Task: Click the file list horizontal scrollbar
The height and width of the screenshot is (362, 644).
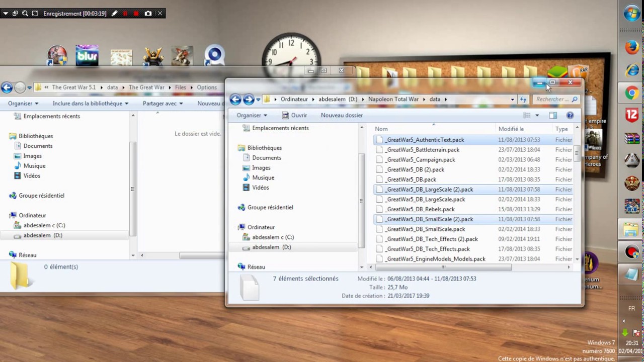Action: [443, 267]
